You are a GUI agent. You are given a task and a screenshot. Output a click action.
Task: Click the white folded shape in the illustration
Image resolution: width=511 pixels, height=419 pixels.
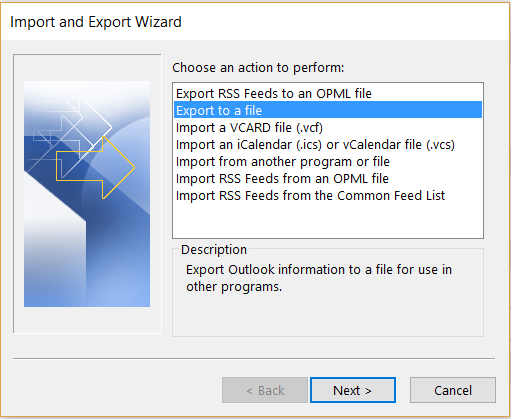click(53, 240)
